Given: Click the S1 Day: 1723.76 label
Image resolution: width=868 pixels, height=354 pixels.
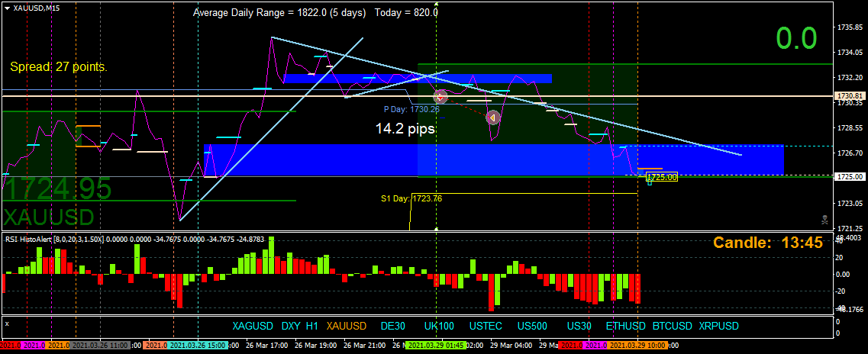Looking at the screenshot, I should pyautogui.click(x=411, y=198).
